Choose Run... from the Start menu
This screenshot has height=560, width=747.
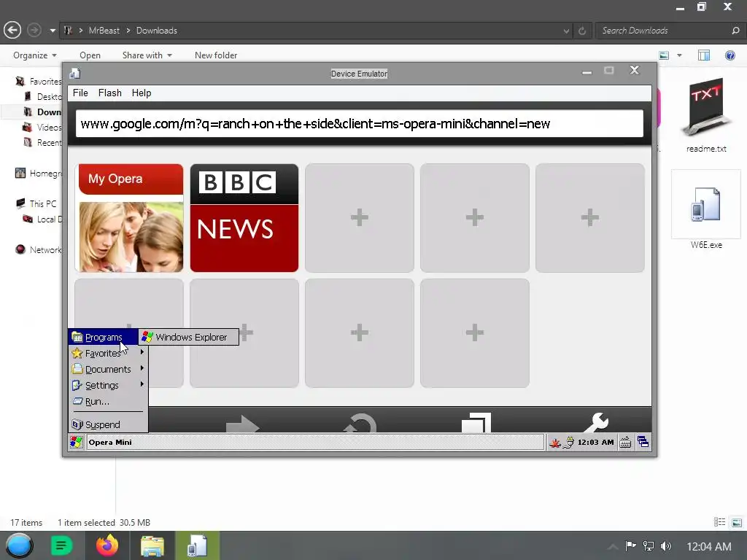pyautogui.click(x=108, y=402)
